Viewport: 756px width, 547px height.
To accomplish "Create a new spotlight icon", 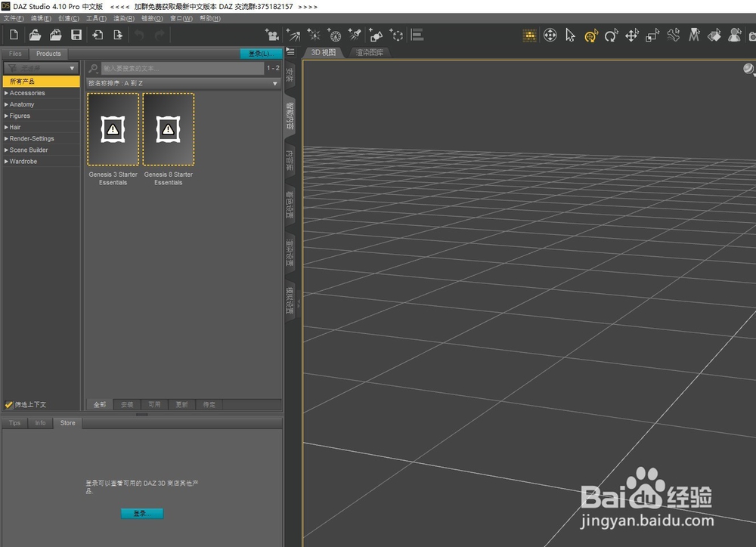I will click(x=355, y=35).
